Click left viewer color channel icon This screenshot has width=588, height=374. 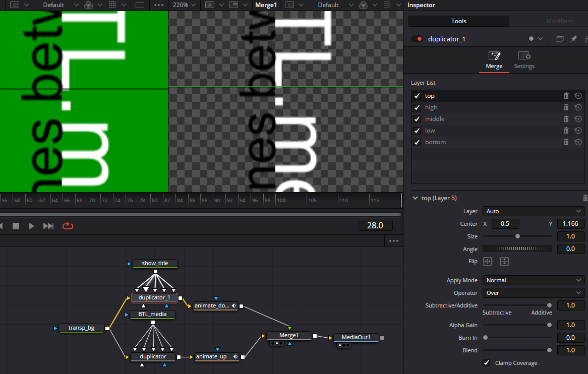point(88,5)
